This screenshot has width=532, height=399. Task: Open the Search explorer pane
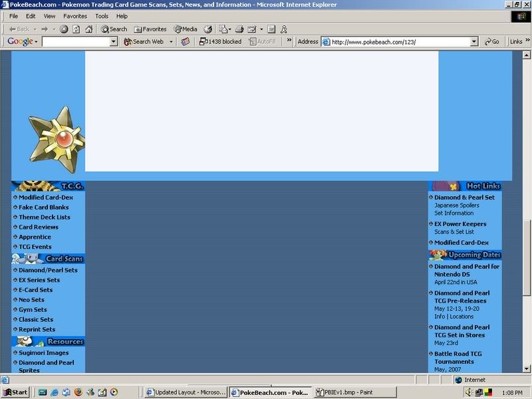114,29
